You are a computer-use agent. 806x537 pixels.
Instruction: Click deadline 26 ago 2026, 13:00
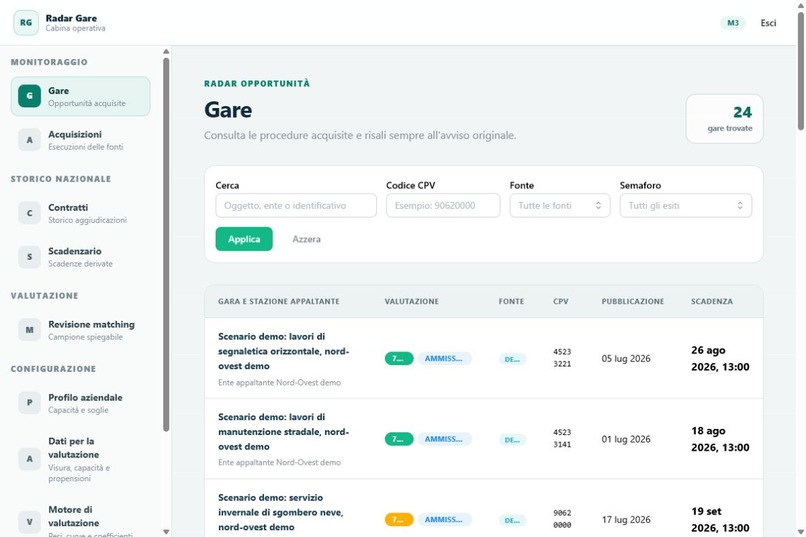click(x=720, y=359)
